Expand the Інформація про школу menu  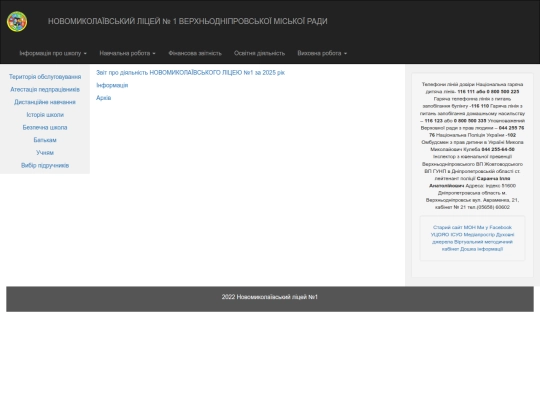click(53, 53)
